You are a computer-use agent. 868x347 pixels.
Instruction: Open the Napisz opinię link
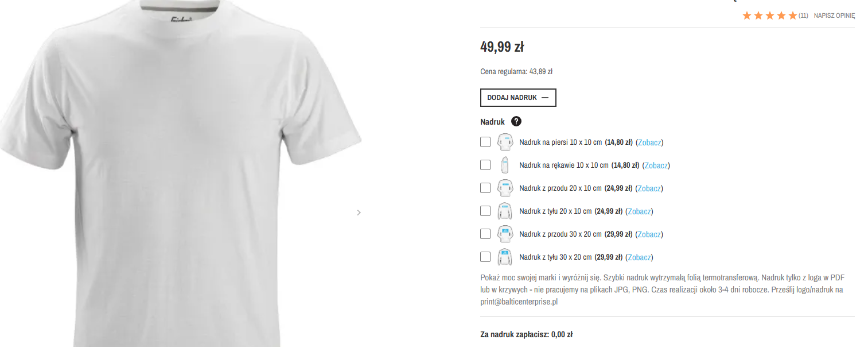[834, 16]
